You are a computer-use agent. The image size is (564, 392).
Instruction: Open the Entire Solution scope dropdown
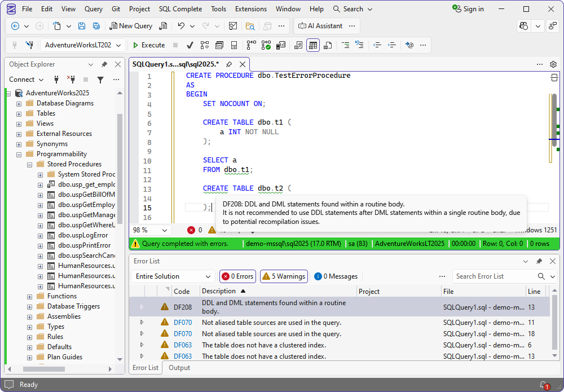click(173, 276)
